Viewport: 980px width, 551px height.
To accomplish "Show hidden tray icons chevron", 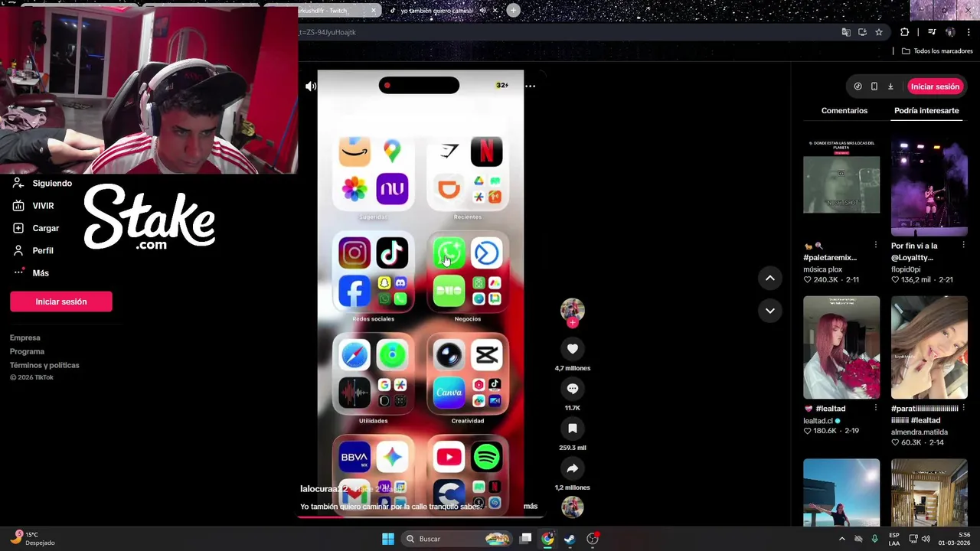I will 842,539.
